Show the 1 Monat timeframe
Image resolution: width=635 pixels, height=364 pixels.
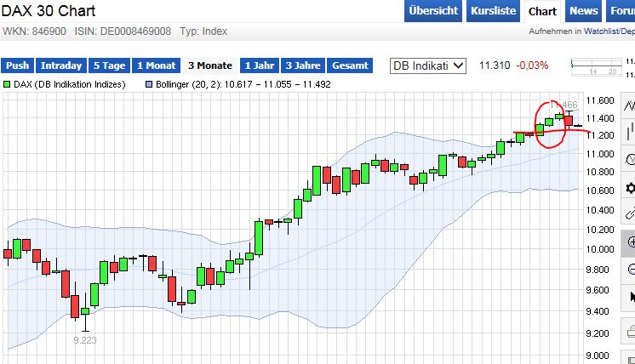click(157, 65)
